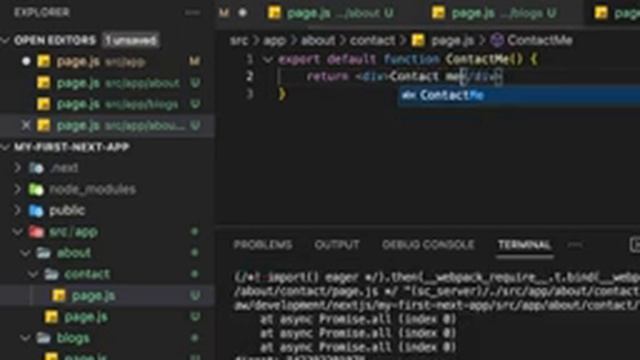The height and width of the screenshot is (360, 640).
Task: Click the src/app folder icon
Action: point(36,231)
